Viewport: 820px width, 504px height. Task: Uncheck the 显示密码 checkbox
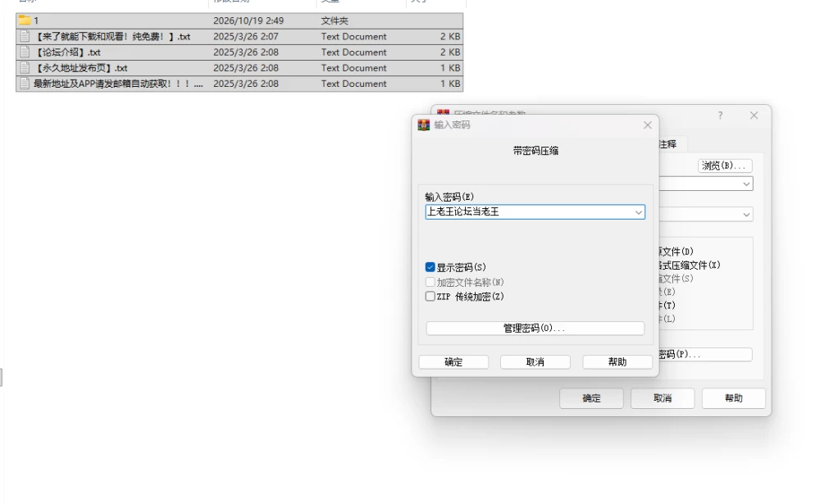(x=430, y=267)
